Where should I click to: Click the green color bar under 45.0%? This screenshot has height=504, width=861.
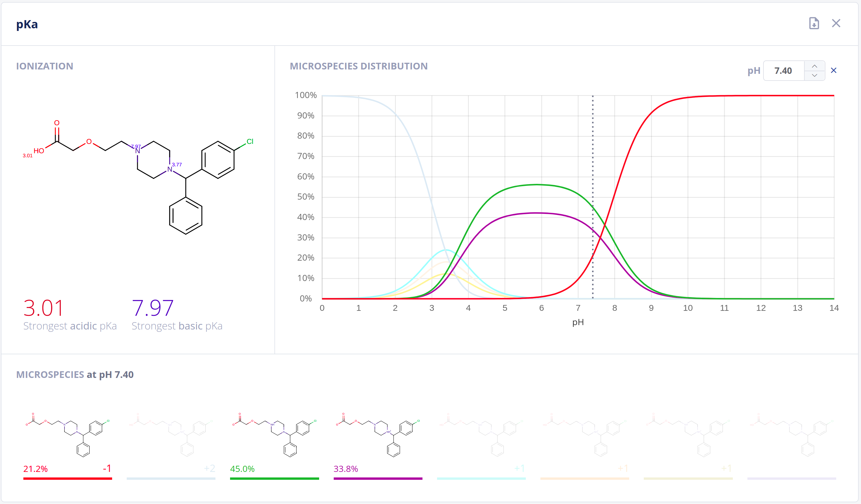274,478
